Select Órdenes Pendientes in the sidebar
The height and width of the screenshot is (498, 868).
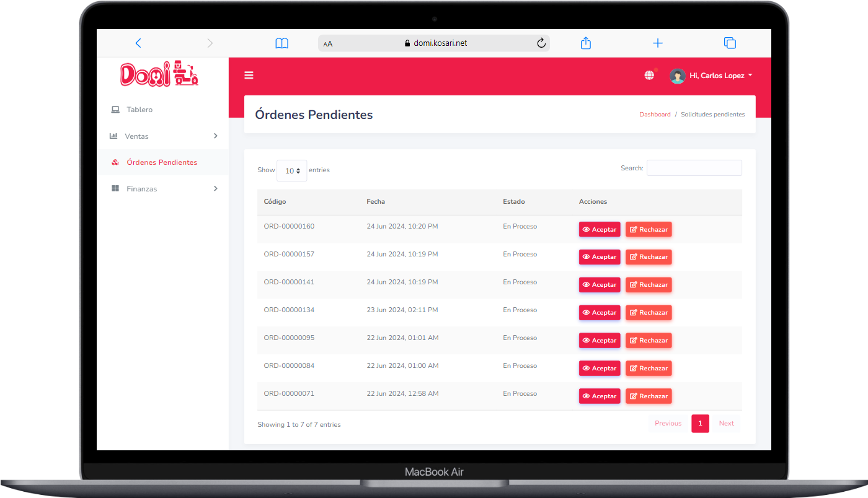tap(161, 162)
